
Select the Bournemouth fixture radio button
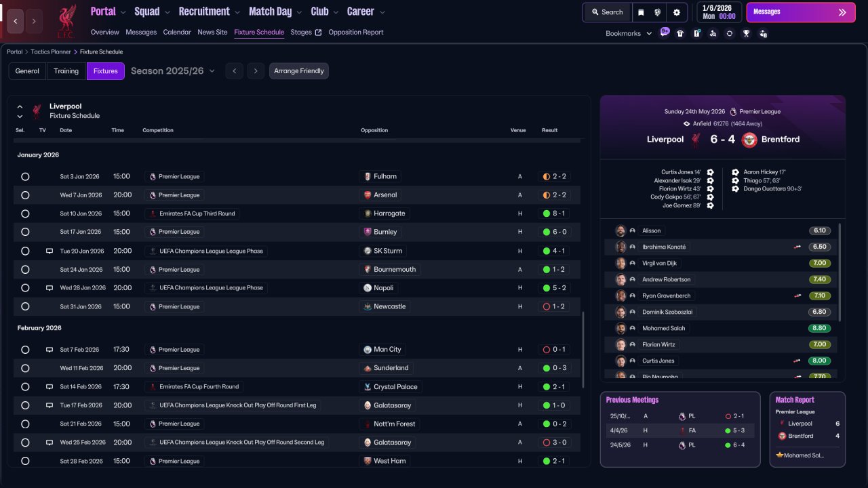point(25,270)
